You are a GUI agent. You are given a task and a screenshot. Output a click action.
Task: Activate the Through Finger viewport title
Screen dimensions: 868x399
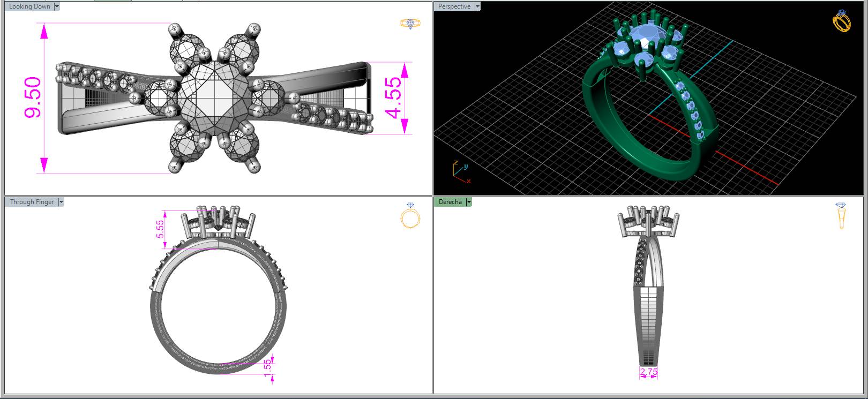click(x=32, y=202)
